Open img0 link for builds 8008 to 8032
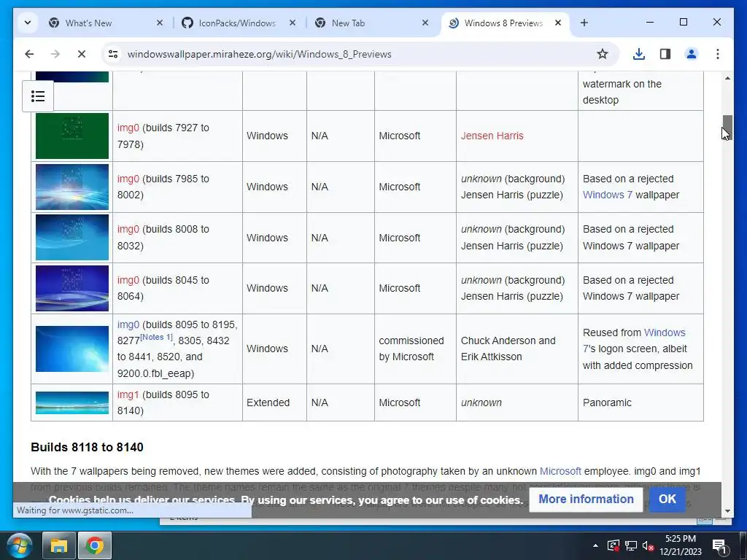Image resolution: width=747 pixels, height=560 pixels. 128,229
